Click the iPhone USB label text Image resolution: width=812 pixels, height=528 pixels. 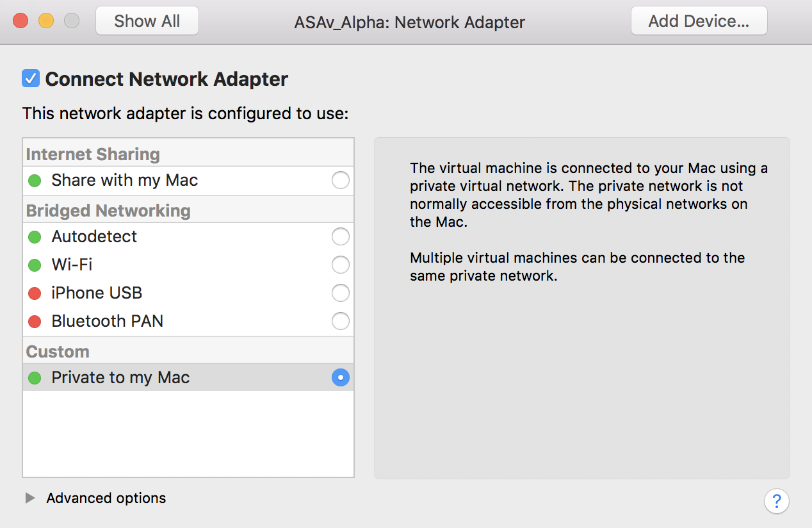[x=97, y=293]
